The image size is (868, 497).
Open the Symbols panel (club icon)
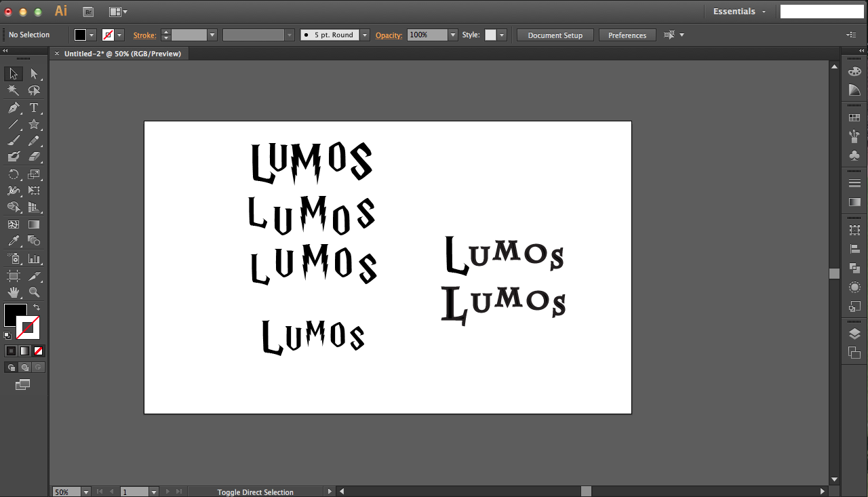[854, 155]
